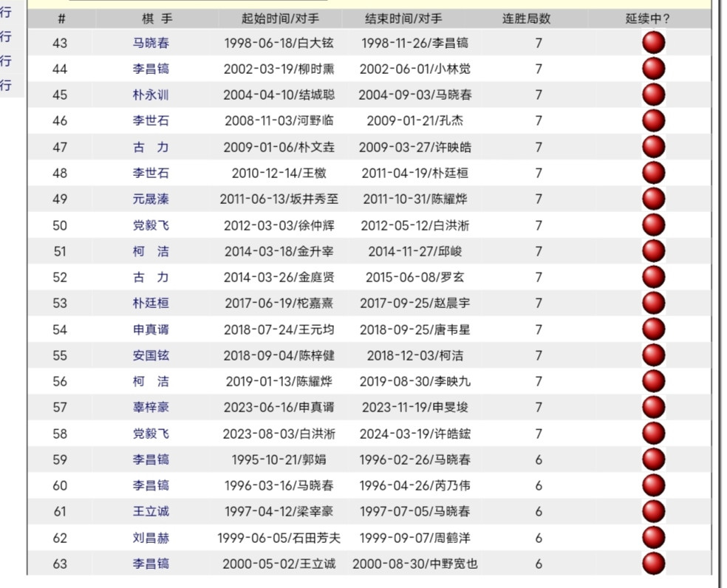Select end cell 2018-12-03/柯洁
Viewport: 727px width, 588px height.
(x=415, y=355)
